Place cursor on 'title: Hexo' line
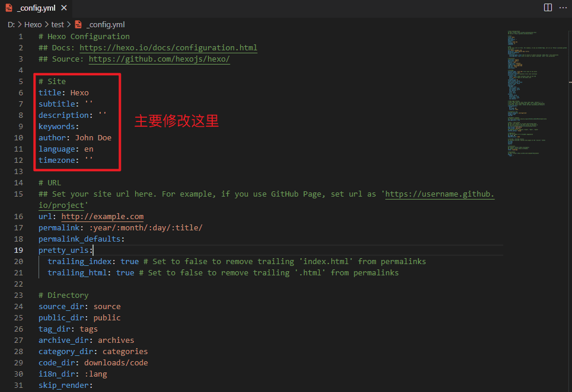Viewport: 572px width, 392px height. coord(63,93)
